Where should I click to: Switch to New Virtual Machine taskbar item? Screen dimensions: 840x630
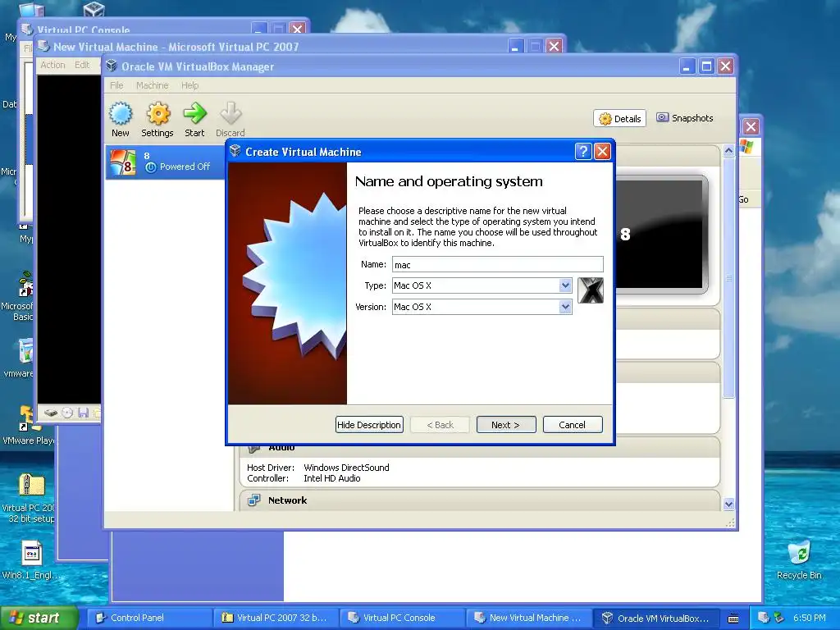click(x=527, y=618)
